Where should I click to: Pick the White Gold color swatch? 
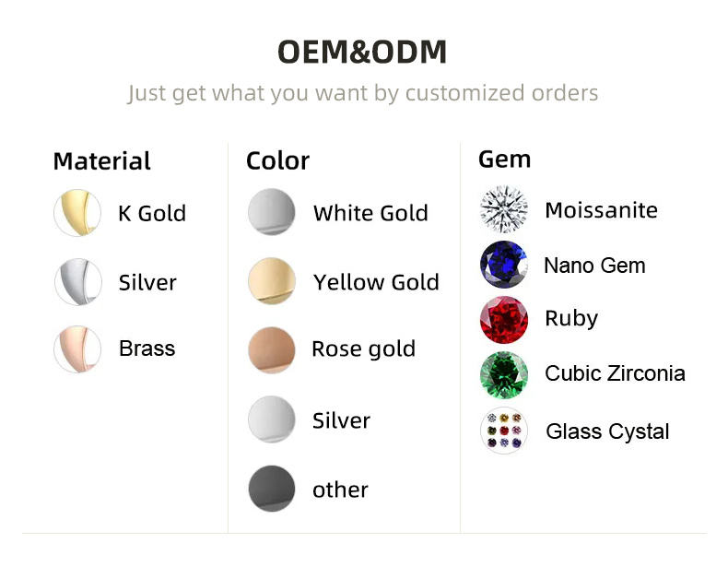[x=272, y=212]
